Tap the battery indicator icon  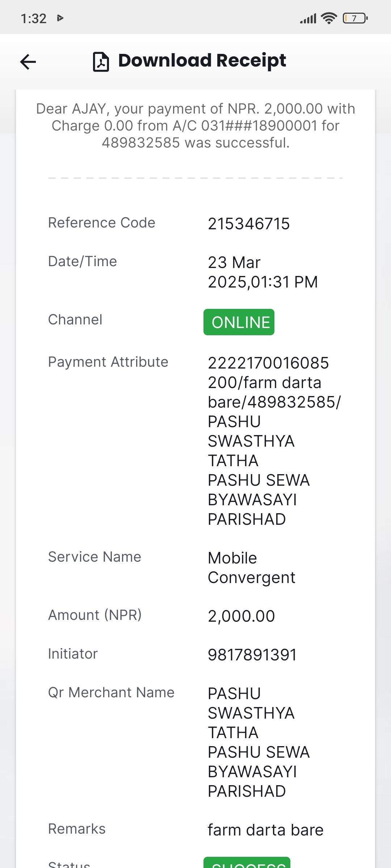tap(355, 18)
